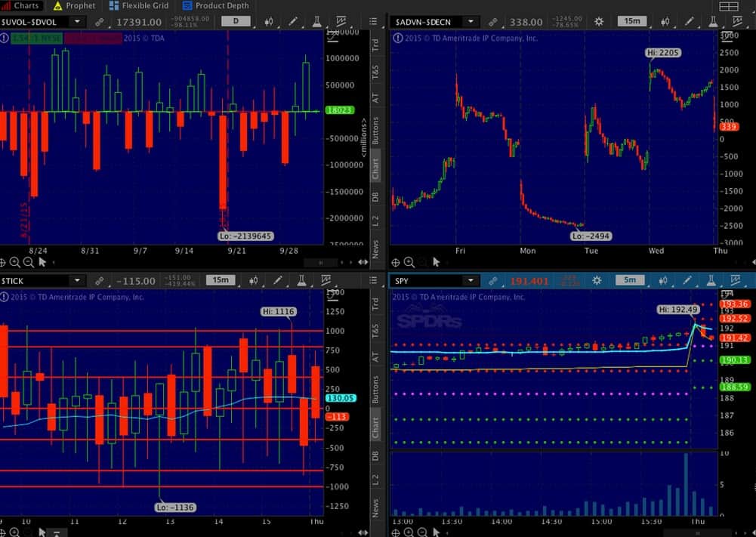This screenshot has width=756, height=537.
Task: Zoom in on $UVOL-$DVOL chart
Action: pos(15,262)
